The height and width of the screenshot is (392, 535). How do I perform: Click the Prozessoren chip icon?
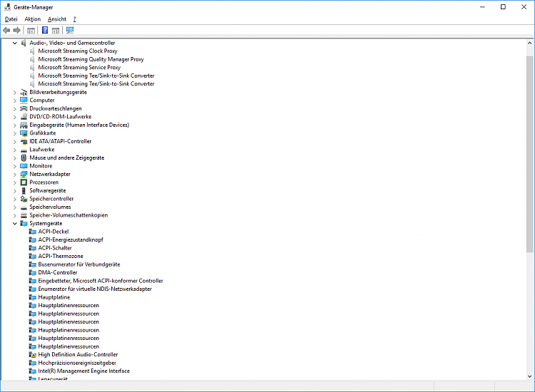[x=24, y=182]
